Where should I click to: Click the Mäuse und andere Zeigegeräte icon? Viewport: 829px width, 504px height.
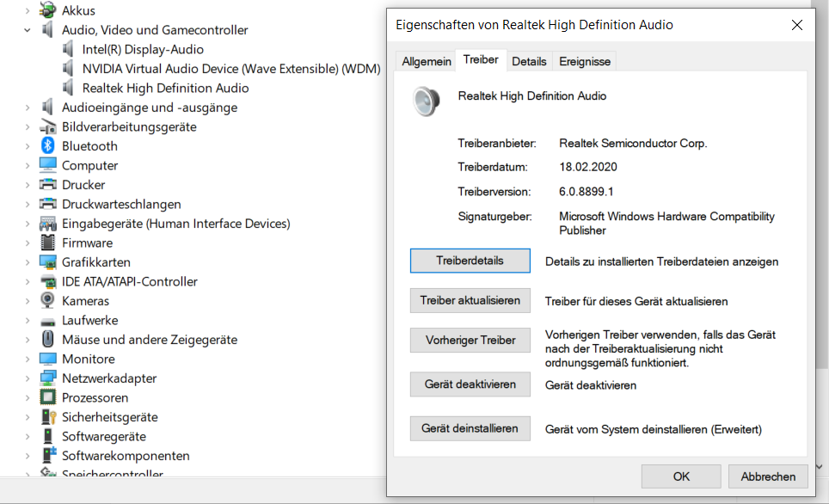coord(47,339)
